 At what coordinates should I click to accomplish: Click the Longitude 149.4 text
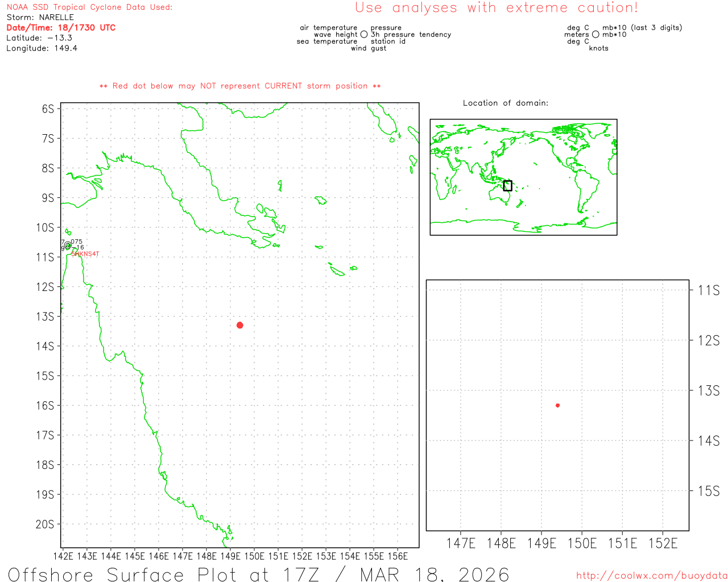pos(42,48)
